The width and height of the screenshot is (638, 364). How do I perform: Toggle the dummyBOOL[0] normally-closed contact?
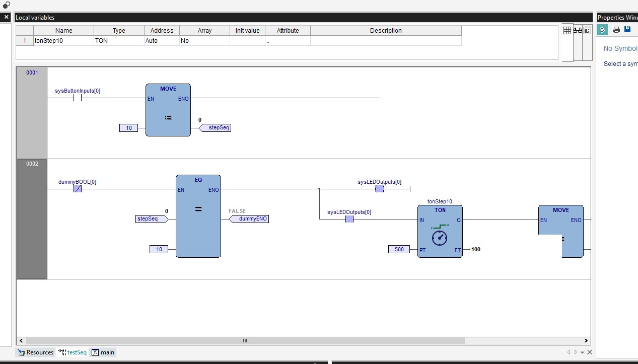(77, 189)
